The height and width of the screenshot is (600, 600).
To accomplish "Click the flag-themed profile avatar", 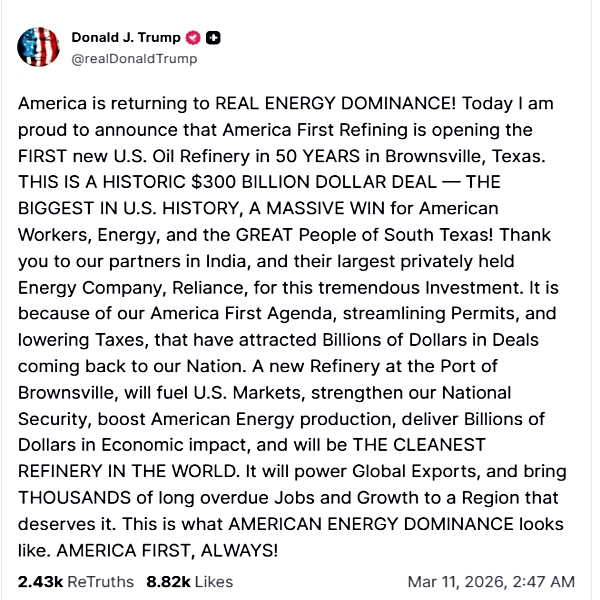I will [x=36, y=47].
